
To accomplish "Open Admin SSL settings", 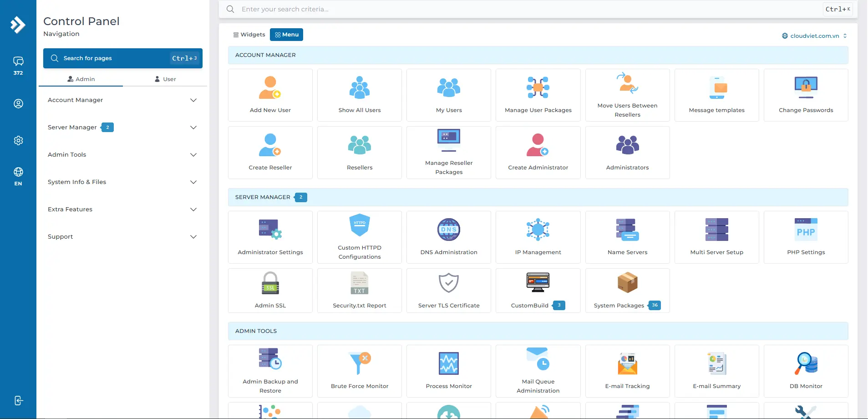I will tap(270, 290).
